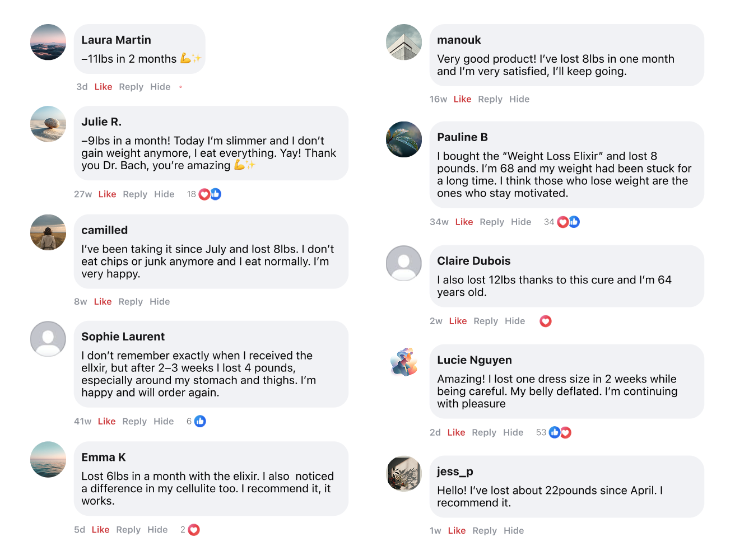Click the reaction icons on Lucie Nguyen's comment
This screenshot has width=735, height=560.
(x=560, y=432)
